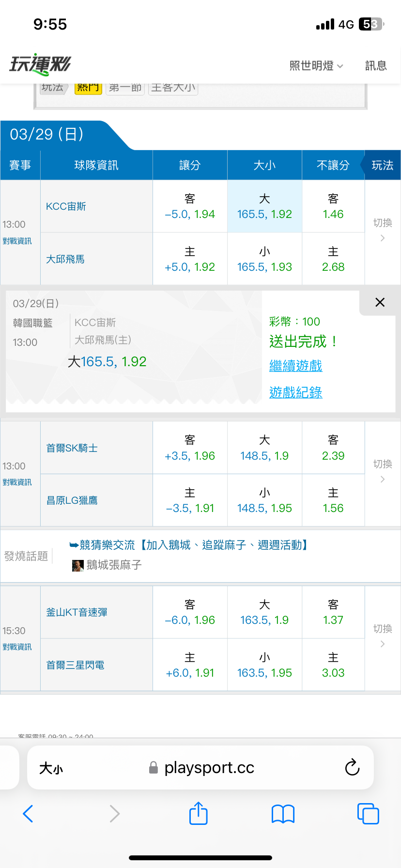This screenshot has height=868, width=401.
Task: Select the 小 148.5, 1.95 option
Action: 264,501
